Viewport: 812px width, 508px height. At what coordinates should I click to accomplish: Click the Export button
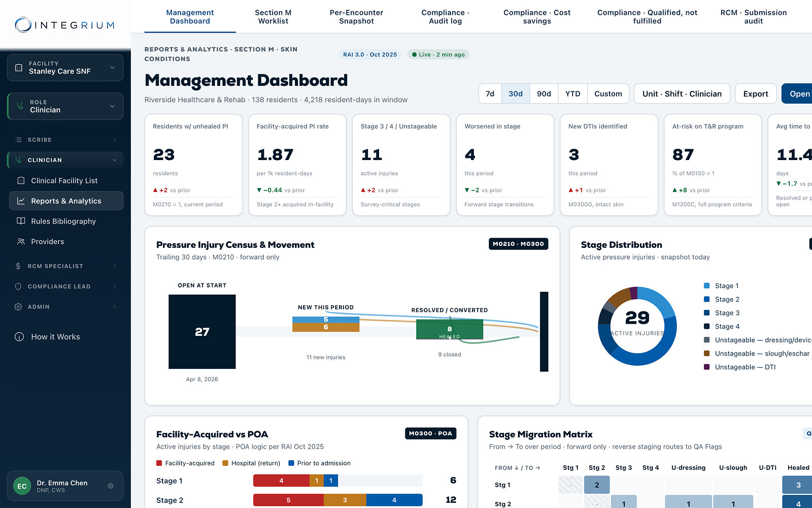[756, 93]
